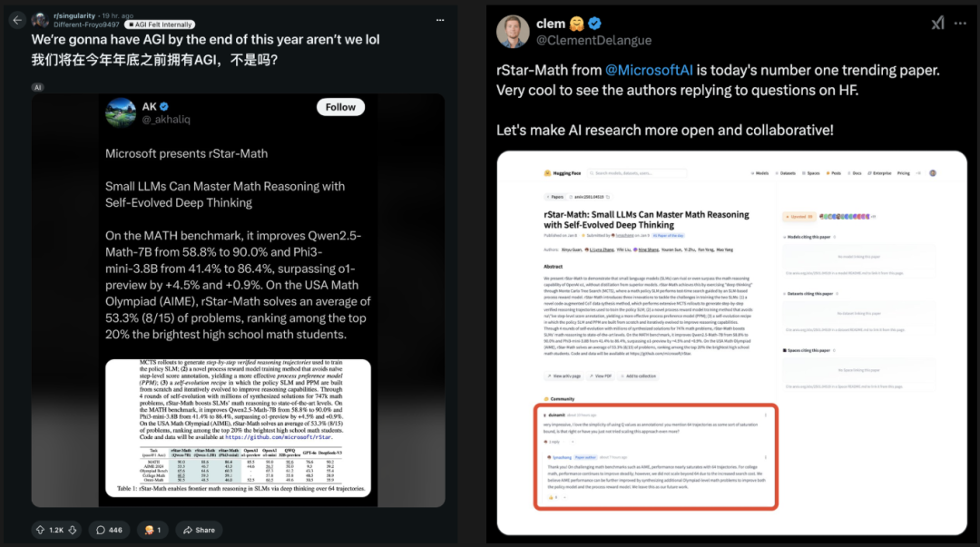Click AK's profile avatar
The image size is (980, 547).
pos(120,112)
